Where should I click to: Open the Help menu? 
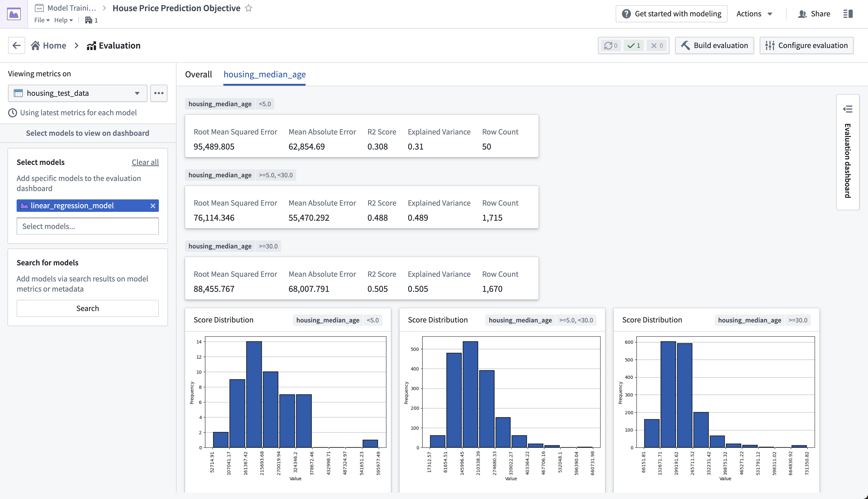(63, 20)
